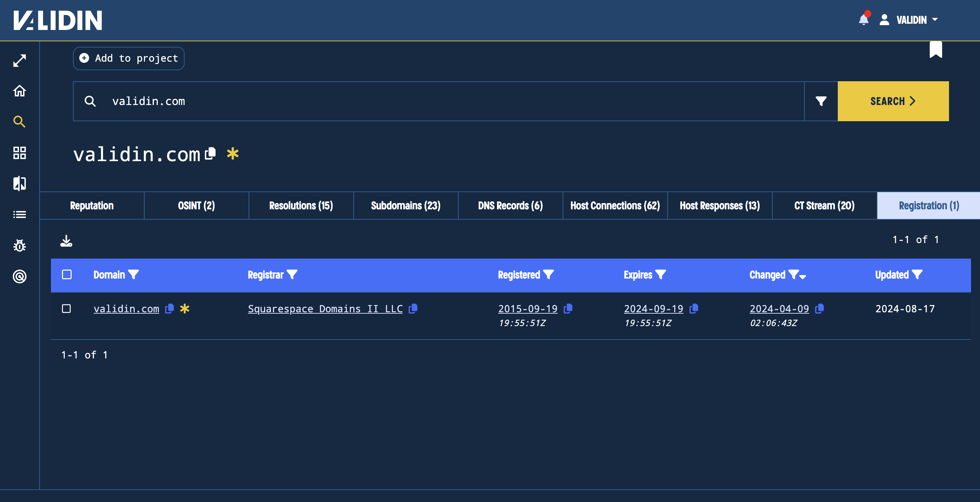Viewport: 980px width, 502px height.
Task: Open the 2024-04-09 changed date link
Action: pos(779,309)
